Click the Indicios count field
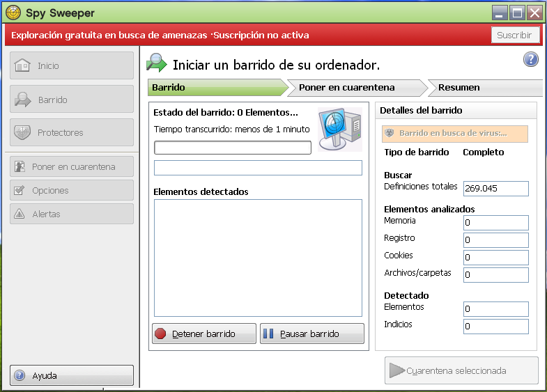 (x=495, y=327)
